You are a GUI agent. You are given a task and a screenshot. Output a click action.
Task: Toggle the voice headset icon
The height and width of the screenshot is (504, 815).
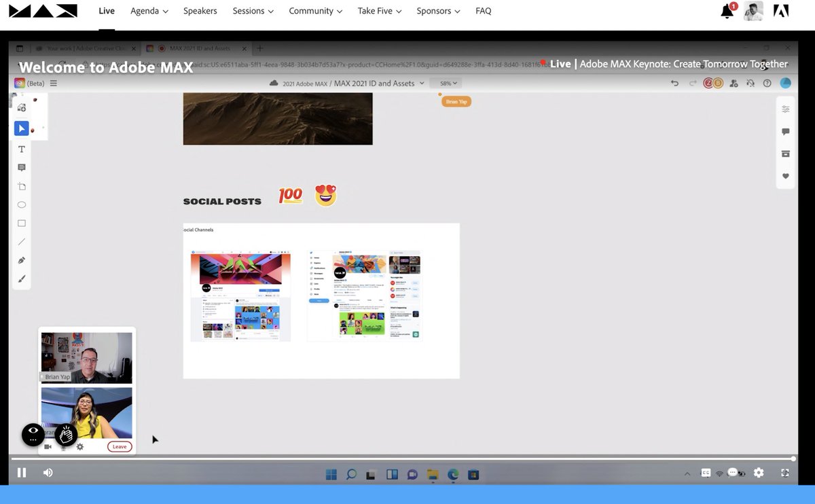(750, 83)
